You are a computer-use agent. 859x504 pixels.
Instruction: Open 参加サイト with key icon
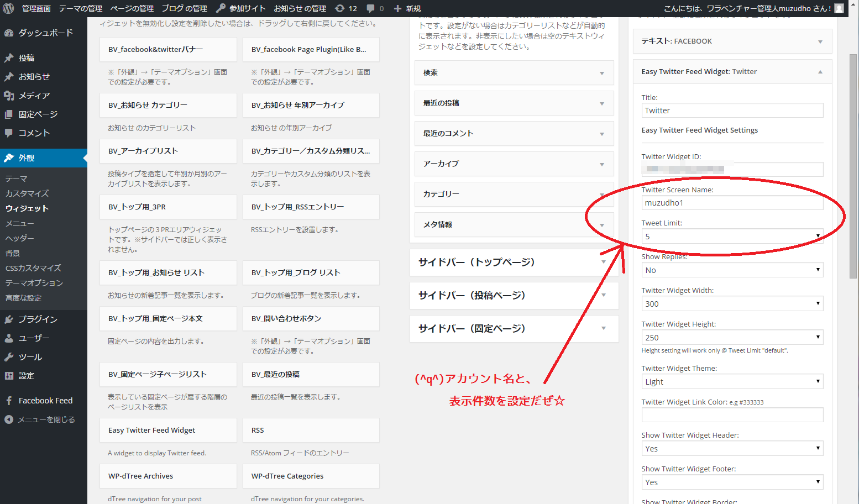(x=240, y=8)
